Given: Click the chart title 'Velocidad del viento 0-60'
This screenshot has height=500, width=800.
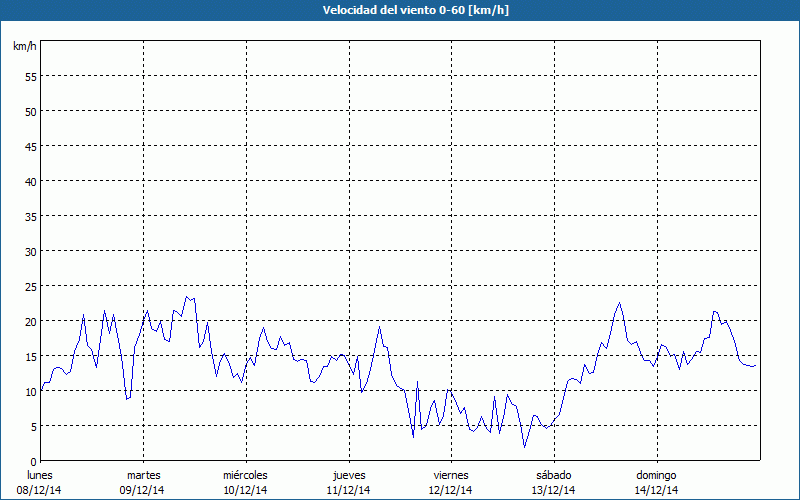Looking at the screenshot, I should (x=400, y=11).
